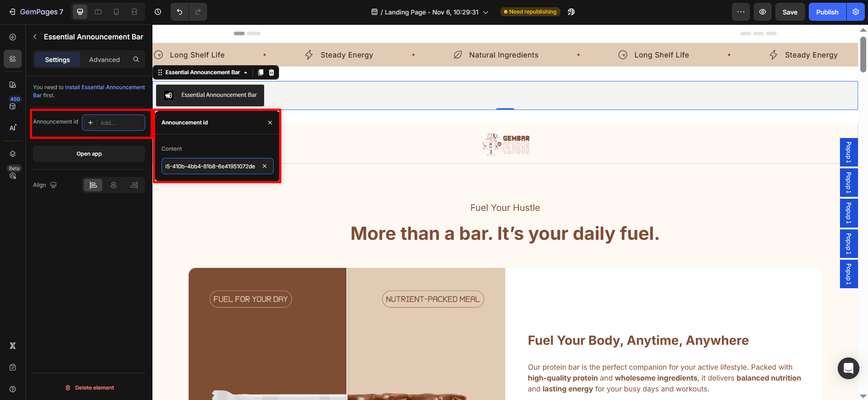The image size is (868, 400).
Task: Open the X icon in the sidebar
Action: [13, 346]
